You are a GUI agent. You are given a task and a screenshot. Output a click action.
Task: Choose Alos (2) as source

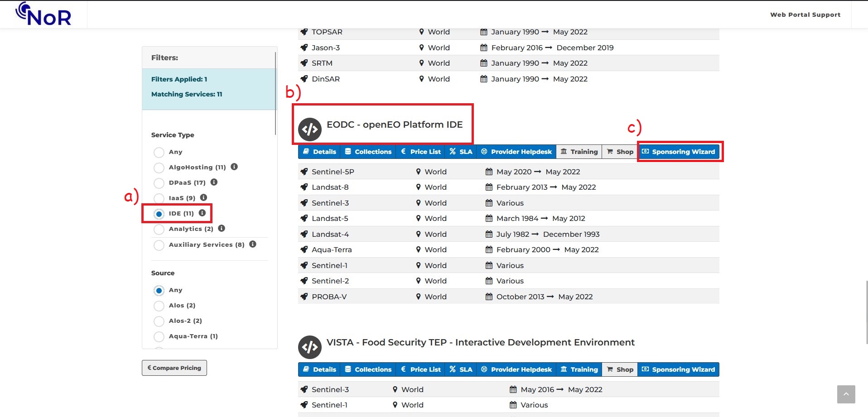pyautogui.click(x=159, y=306)
